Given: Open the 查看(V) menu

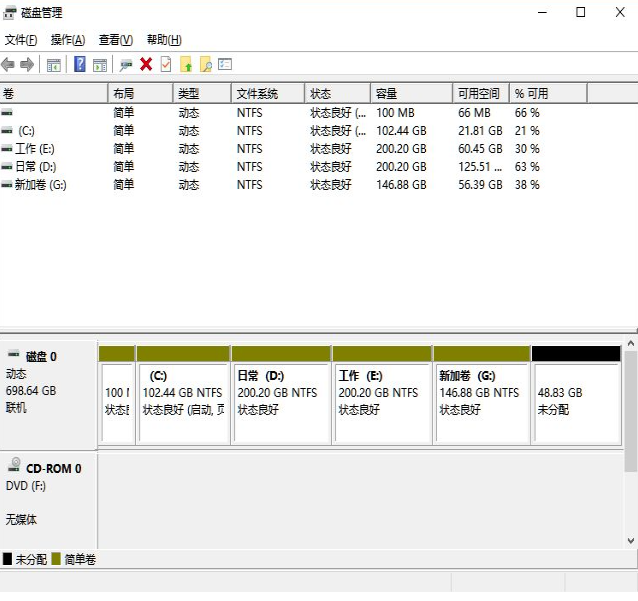Looking at the screenshot, I should coord(115,40).
